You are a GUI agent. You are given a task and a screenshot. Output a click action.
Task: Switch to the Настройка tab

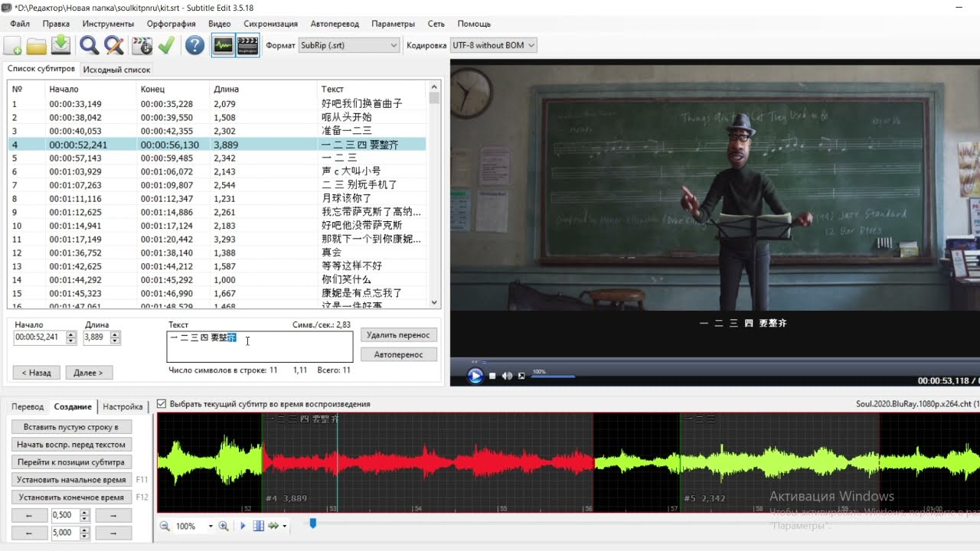pos(122,406)
